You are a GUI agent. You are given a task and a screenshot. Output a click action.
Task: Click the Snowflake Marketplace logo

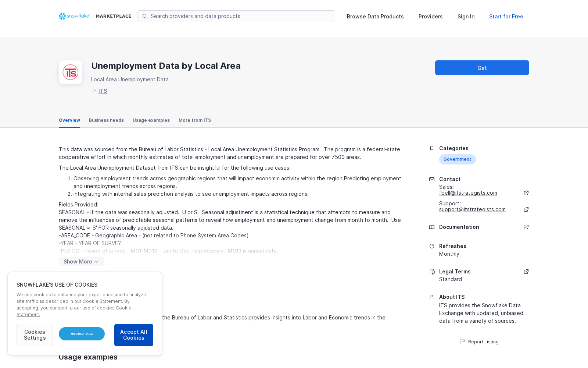click(95, 16)
